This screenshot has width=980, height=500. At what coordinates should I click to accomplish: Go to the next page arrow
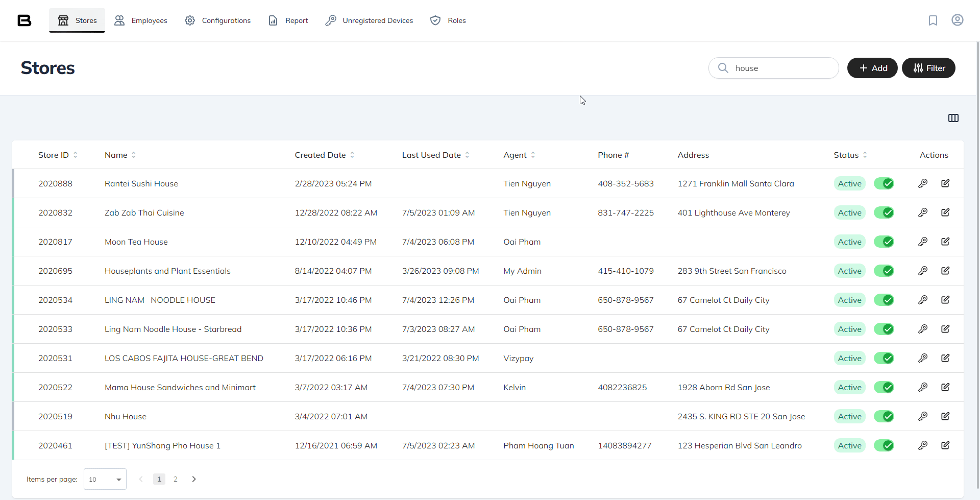(x=194, y=479)
